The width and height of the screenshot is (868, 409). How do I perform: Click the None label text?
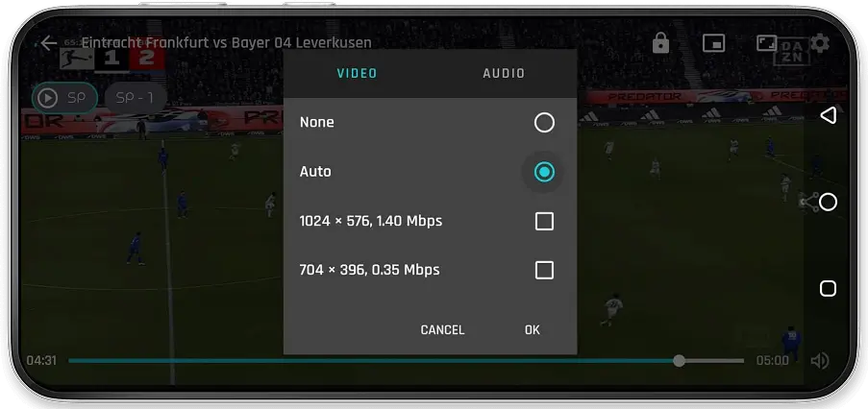316,123
